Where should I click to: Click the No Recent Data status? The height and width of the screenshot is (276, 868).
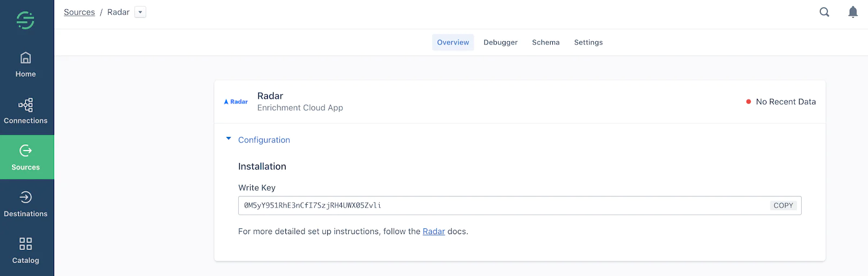[785, 102]
